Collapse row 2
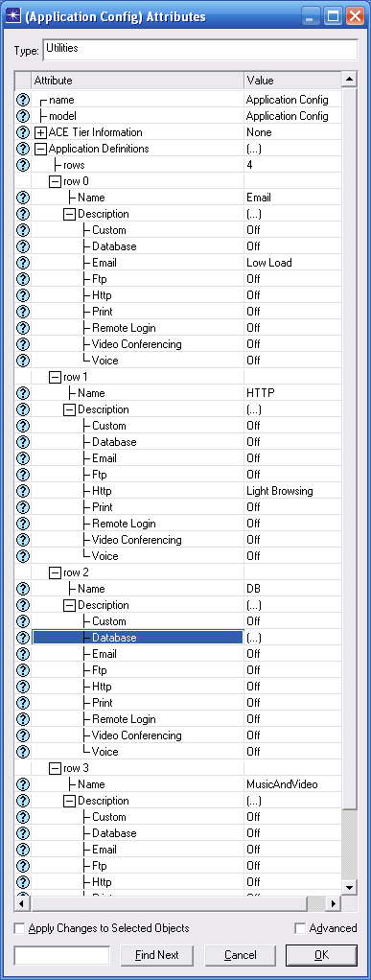 click(x=56, y=572)
